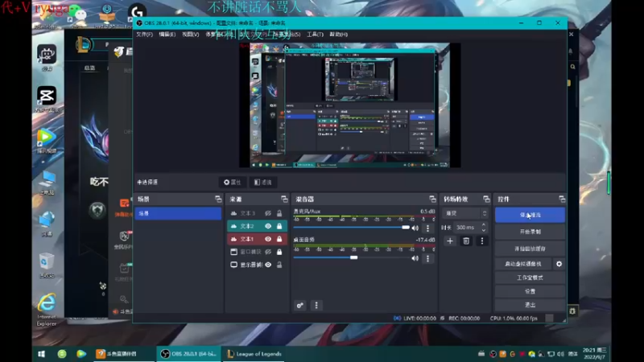Open the Tencent Video desktop icon

(x=47, y=140)
